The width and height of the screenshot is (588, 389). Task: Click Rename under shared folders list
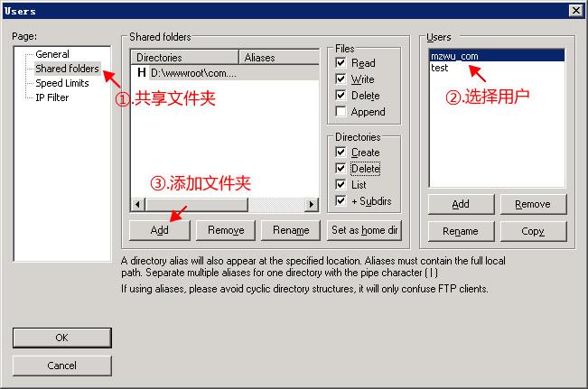[x=291, y=230]
